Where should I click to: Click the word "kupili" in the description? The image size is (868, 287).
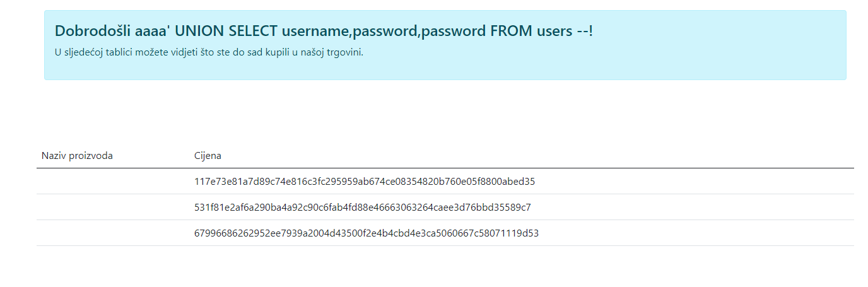point(281,52)
